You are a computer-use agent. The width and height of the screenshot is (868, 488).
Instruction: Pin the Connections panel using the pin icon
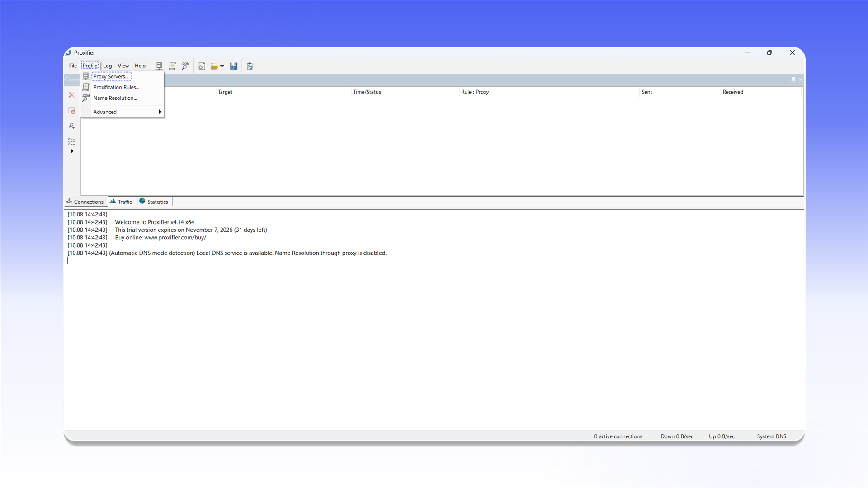point(793,80)
